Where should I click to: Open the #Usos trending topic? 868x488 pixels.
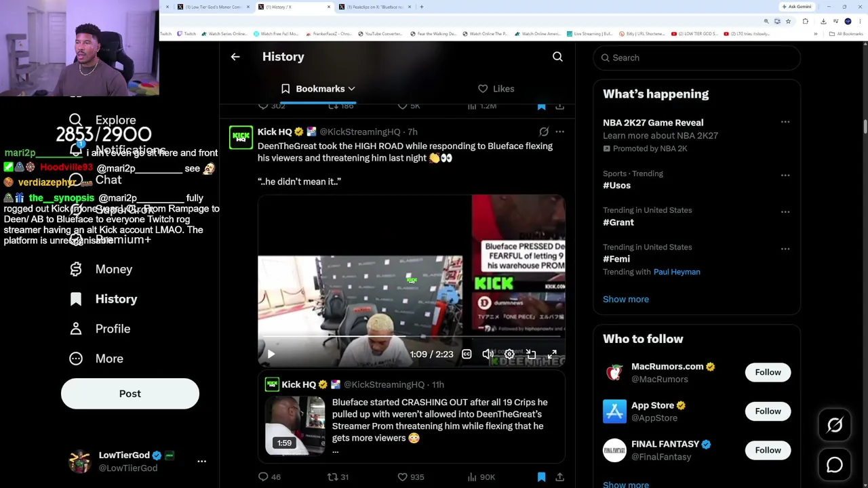[x=616, y=185]
